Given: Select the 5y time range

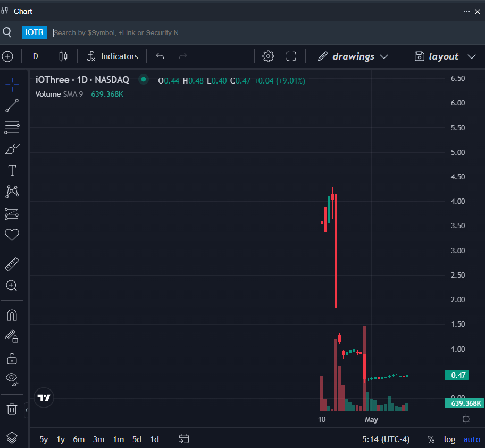Looking at the screenshot, I should coord(44,439).
